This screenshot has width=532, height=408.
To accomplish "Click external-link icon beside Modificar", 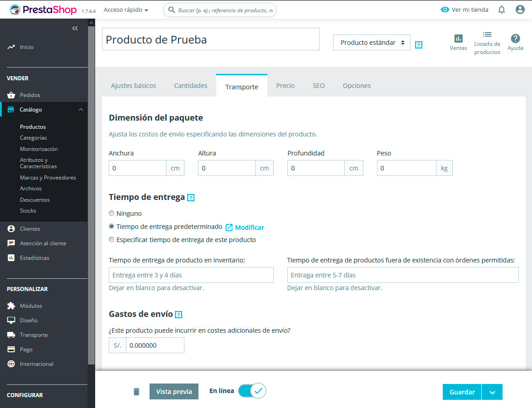I will (229, 228).
